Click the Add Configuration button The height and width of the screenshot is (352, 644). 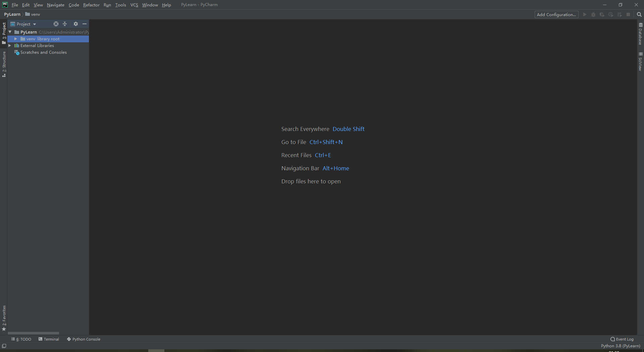(x=556, y=14)
